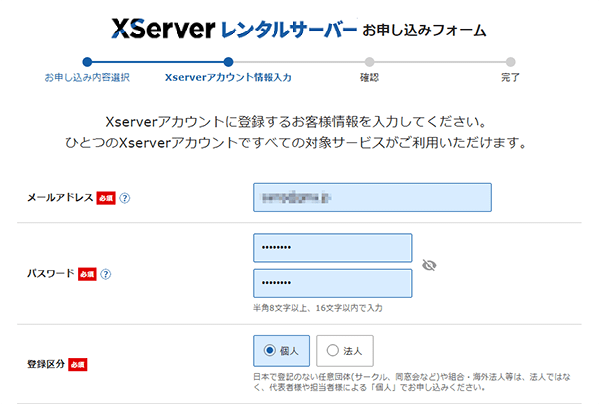Click the レンタルサーバー header text
600x404 pixels.
click(286, 29)
